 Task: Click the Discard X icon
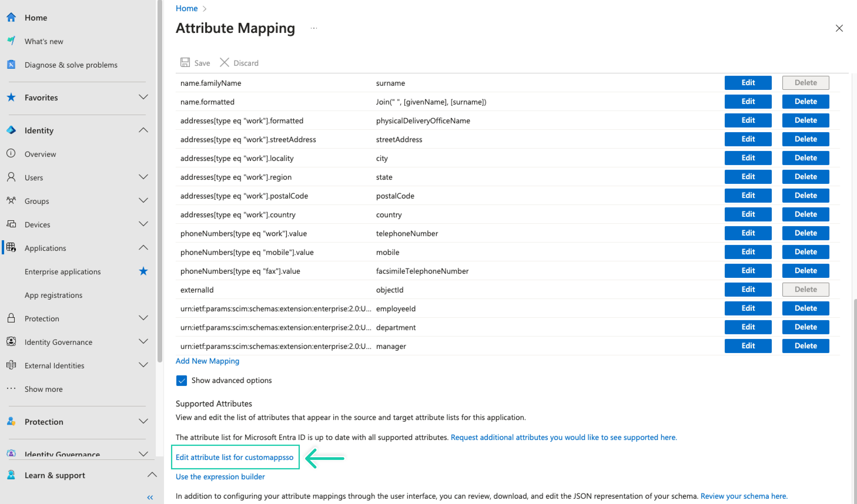pyautogui.click(x=224, y=63)
